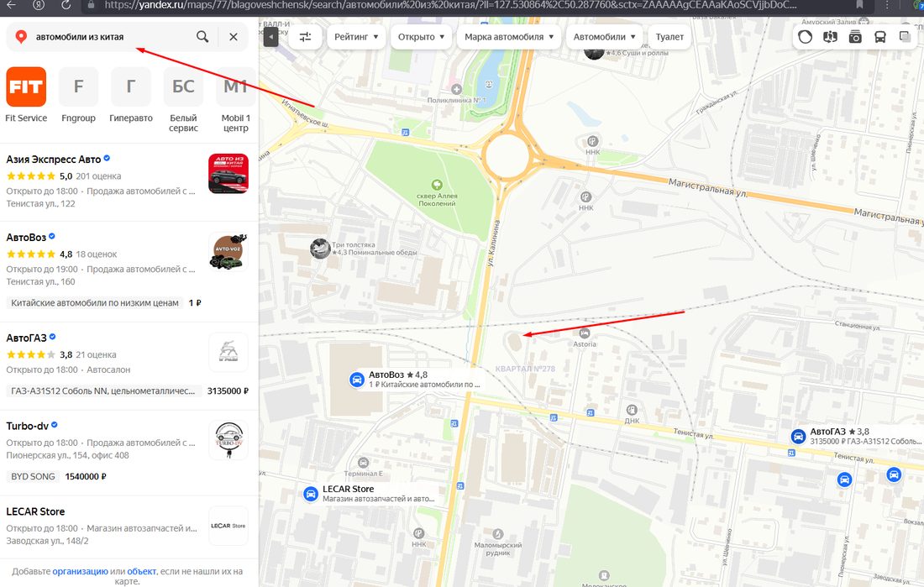Click Китайские автомобили по низким ценам tag
This screenshot has width=924, height=587.
tap(95, 303)
